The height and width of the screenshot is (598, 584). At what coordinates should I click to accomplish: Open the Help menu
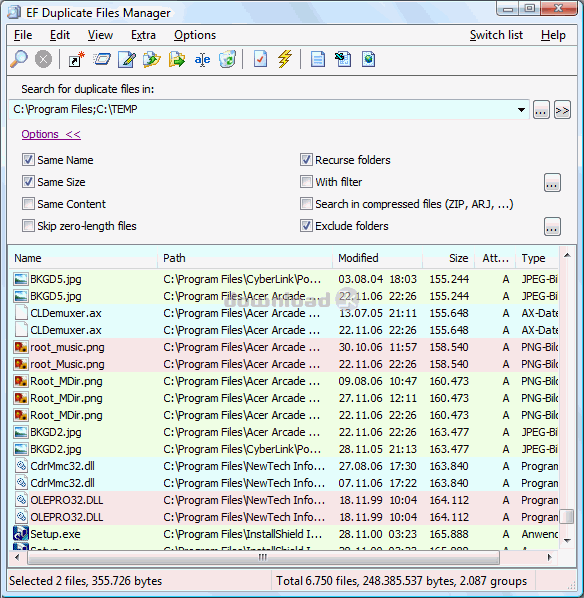point(553,35)
